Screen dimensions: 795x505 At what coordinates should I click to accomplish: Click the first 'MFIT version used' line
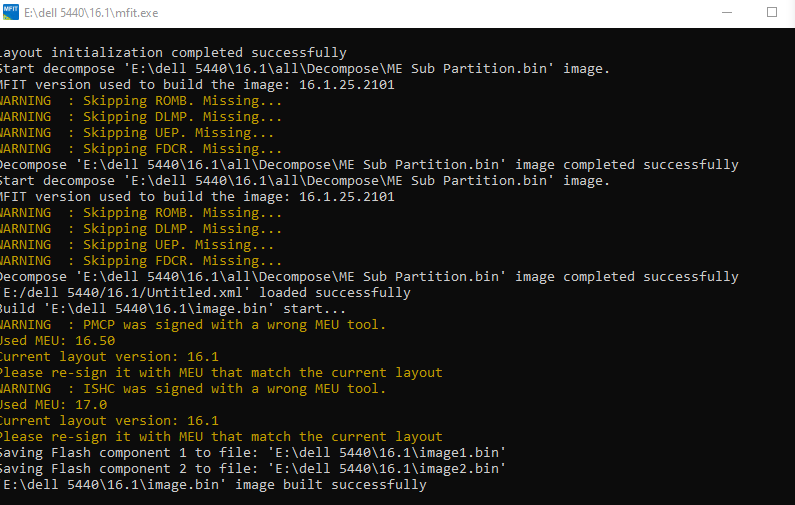[x=195, y=84]
